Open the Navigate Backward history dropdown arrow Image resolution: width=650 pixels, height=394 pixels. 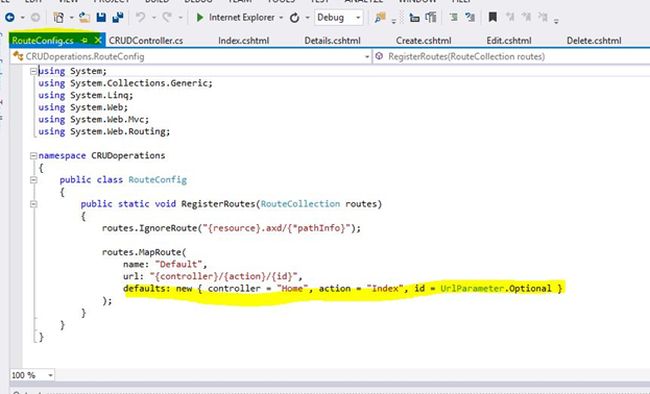(23, 18)
